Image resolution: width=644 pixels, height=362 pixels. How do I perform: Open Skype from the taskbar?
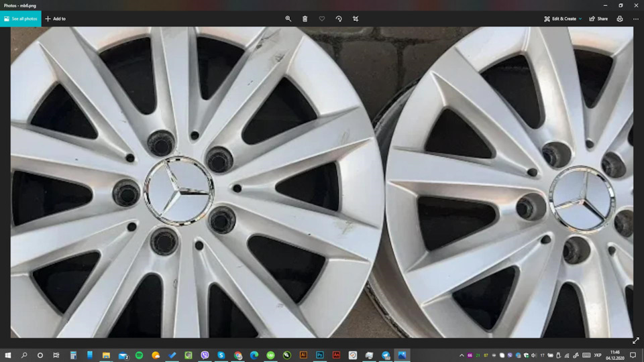pyautogui.click(x=221, y=355)
